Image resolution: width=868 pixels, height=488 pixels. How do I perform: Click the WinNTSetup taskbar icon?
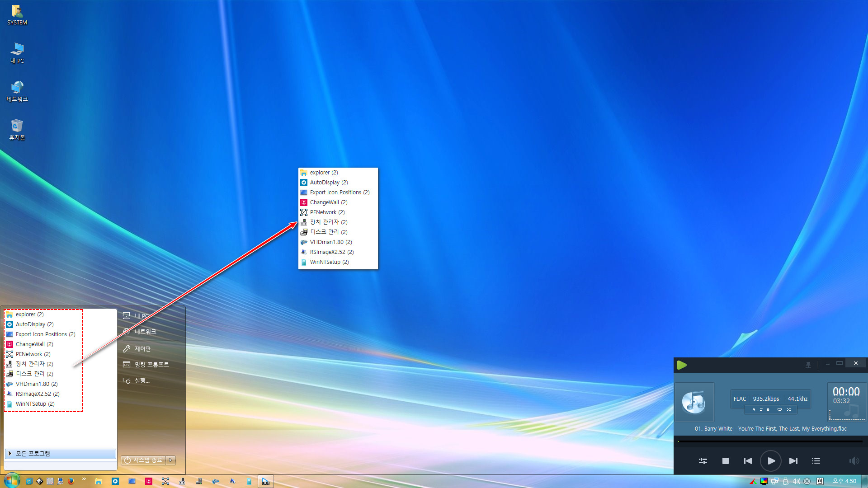tap(249, 481)
